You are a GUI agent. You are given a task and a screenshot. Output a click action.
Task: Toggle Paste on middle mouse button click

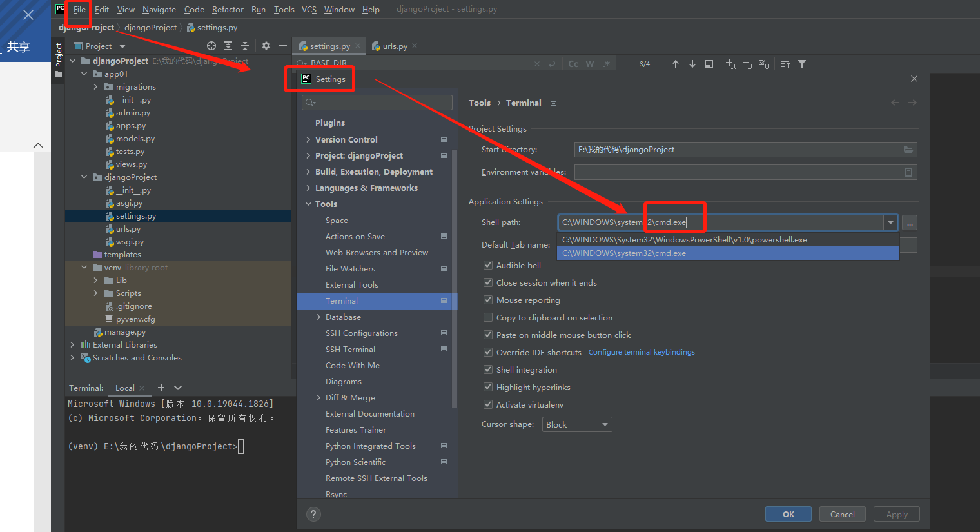click(x=488, y=335)
